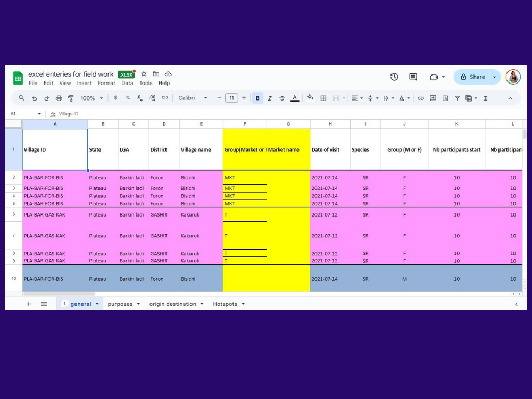The image size is (532, 399).
Task: Open vertical align dropdown
Action: (373, 98)
